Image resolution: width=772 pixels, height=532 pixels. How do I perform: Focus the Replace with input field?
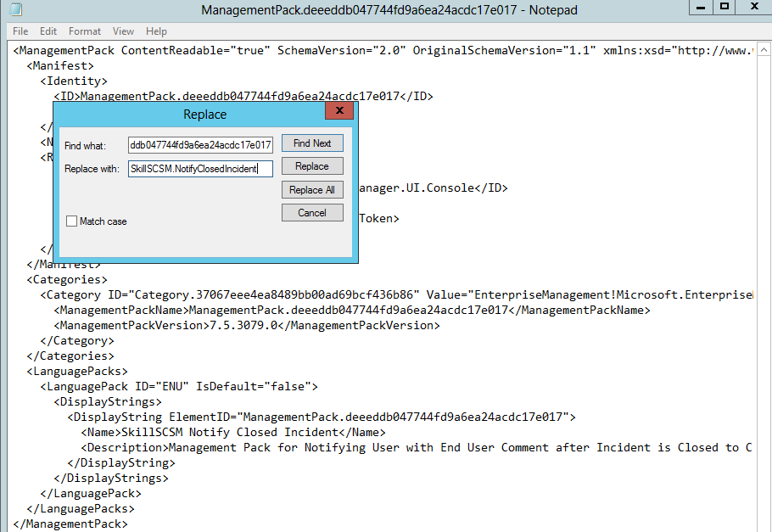pos(200,169)
